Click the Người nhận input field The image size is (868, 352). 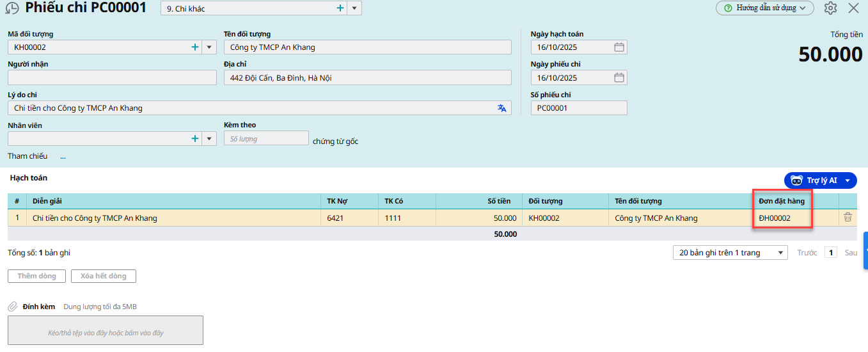click(112, 78)
